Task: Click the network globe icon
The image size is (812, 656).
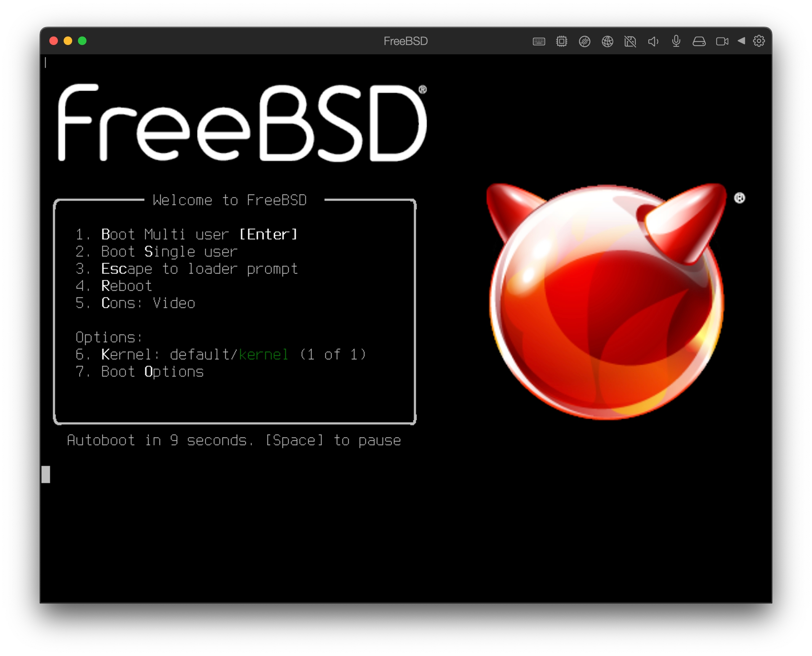Action: coord(608,41)
